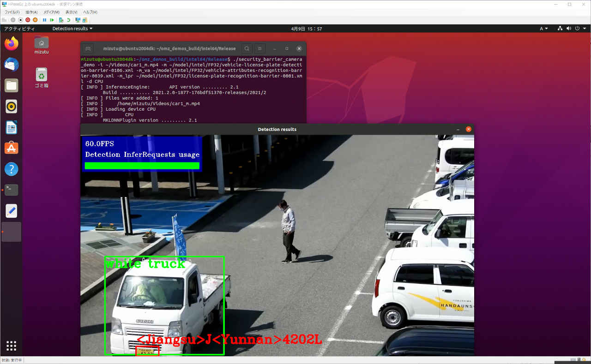Click the keyboard icon in VM status bar

[573, 360]
